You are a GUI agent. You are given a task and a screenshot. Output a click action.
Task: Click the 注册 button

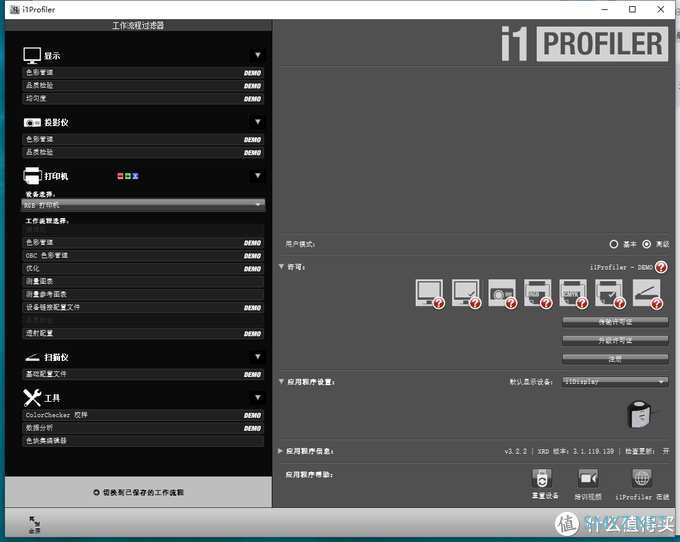[615, 359]
